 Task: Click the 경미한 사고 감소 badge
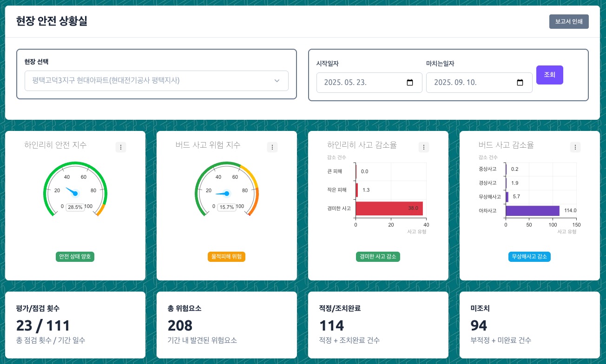(378, 257)
